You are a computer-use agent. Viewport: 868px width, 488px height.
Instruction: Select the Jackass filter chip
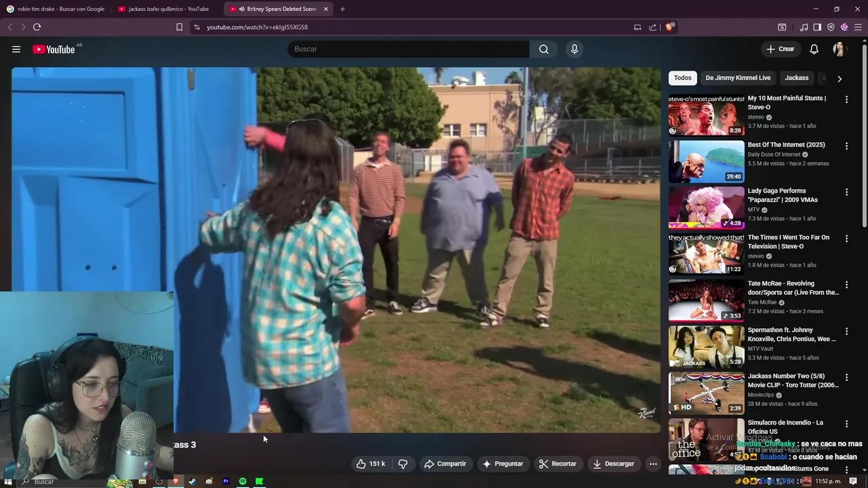[796, 78]
